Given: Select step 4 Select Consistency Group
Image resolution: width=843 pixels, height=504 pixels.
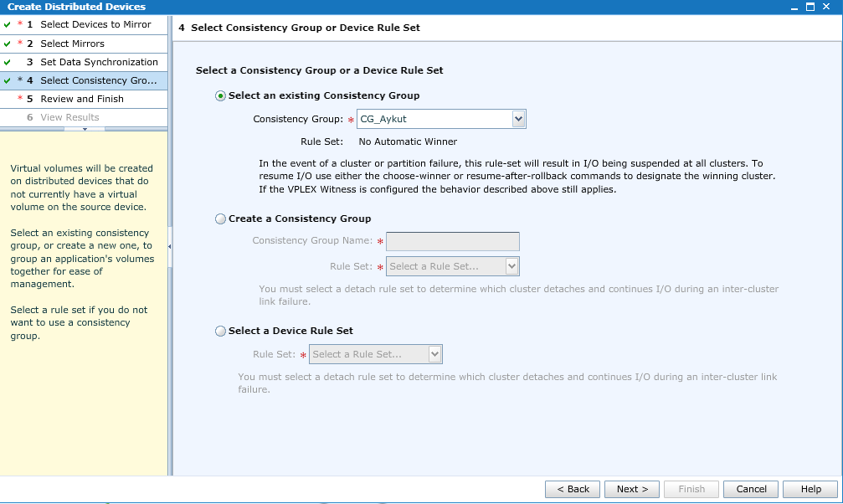Looking at the screenshot, I should 84,80.
